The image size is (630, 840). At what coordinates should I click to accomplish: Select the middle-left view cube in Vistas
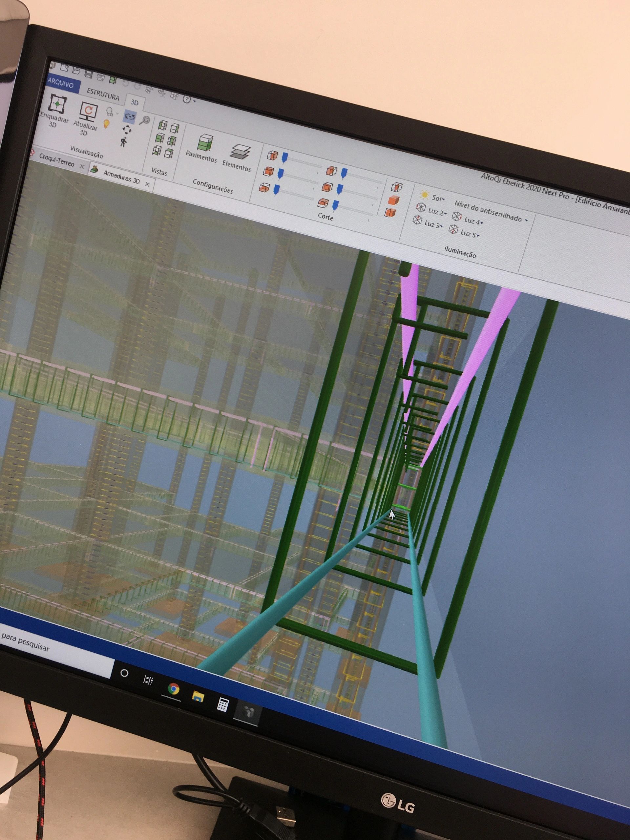point(160,138)
